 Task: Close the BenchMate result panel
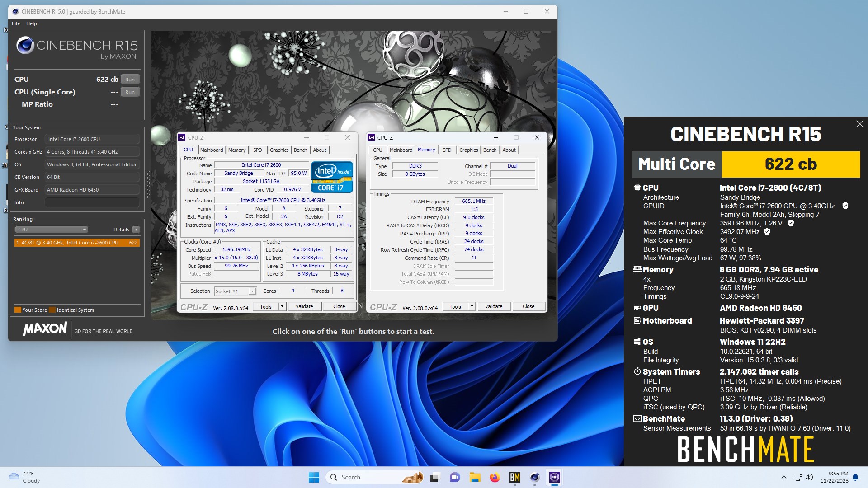click(x=859, y=124)
